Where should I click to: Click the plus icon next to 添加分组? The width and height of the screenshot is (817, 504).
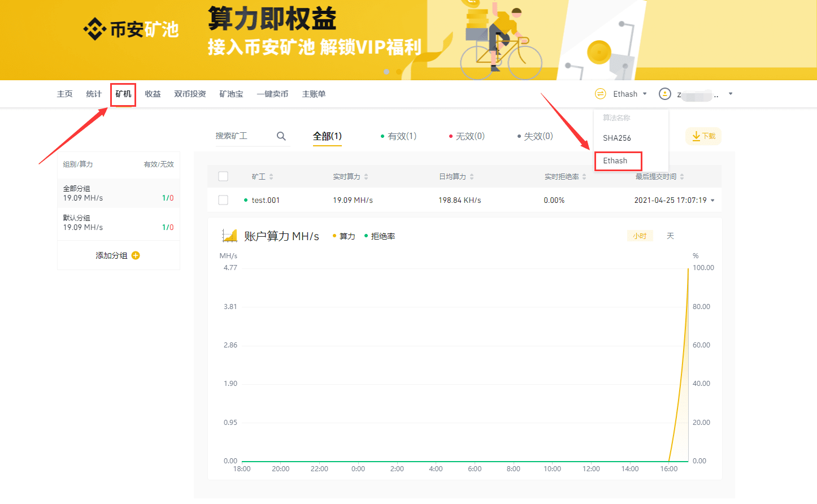coord(136,255)
